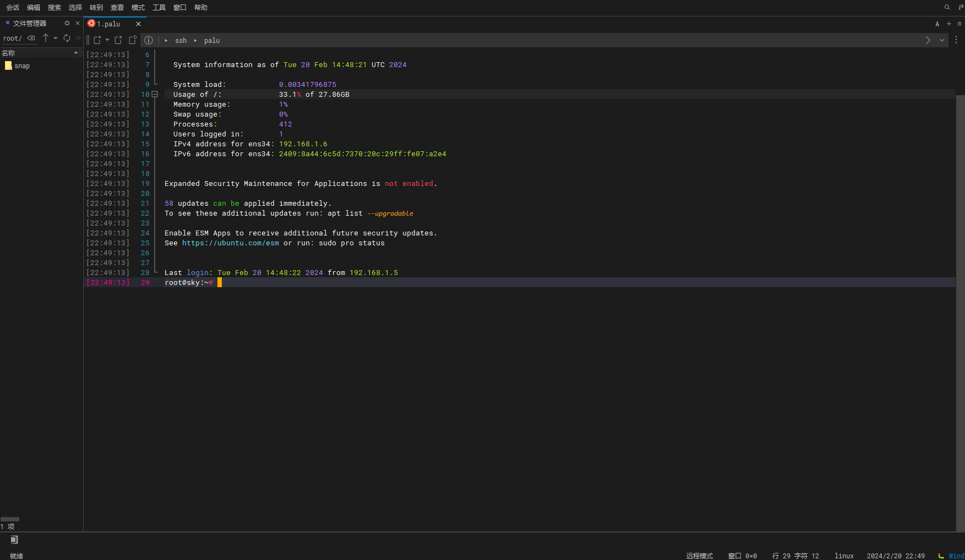The height and width of the screenshot is (560, 965).
Task: Collapse the fold marker at line 10
Action: pos(155,94)
